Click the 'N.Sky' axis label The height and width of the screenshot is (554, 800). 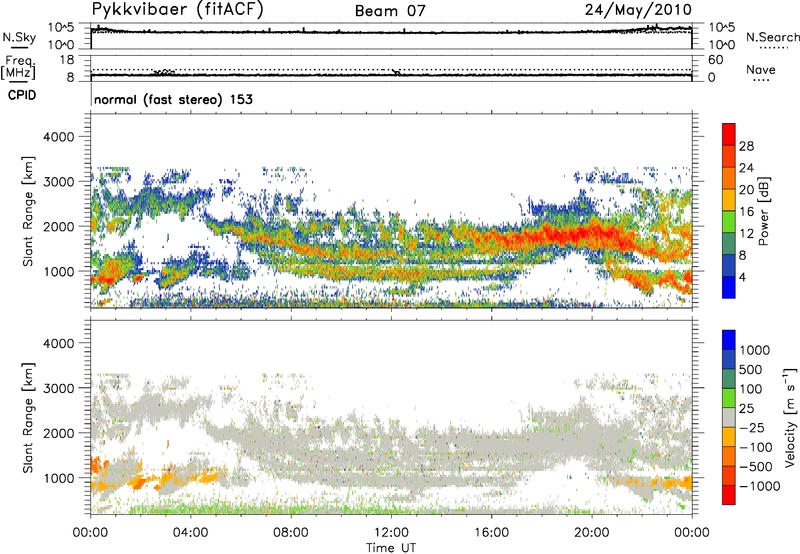pos(19,37)
